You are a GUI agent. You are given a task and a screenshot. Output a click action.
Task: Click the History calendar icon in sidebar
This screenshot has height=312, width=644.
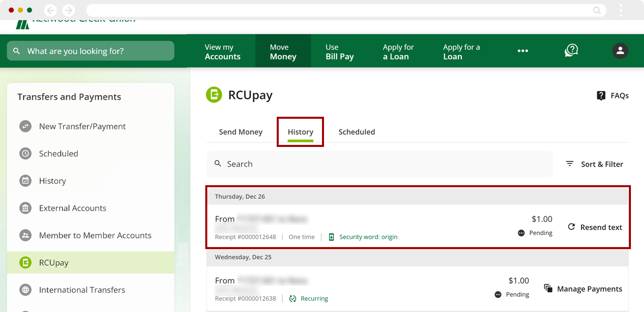click(x=26, y=181)
